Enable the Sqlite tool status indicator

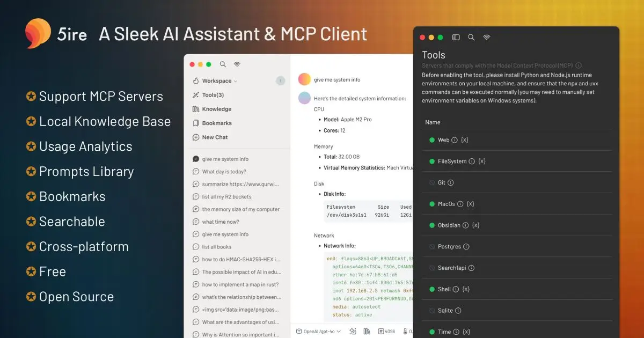pos(431,311)
